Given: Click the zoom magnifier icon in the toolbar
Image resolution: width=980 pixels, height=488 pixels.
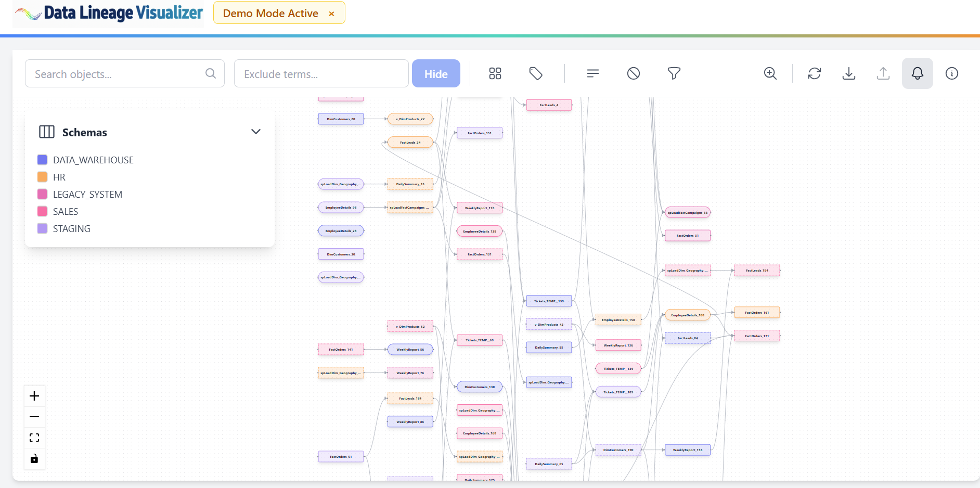Looking at the screenshot, I should [770, 73].
